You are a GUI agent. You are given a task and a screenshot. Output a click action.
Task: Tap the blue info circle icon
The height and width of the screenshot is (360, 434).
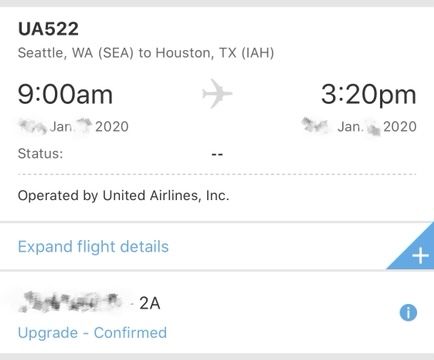pos(408,312)
